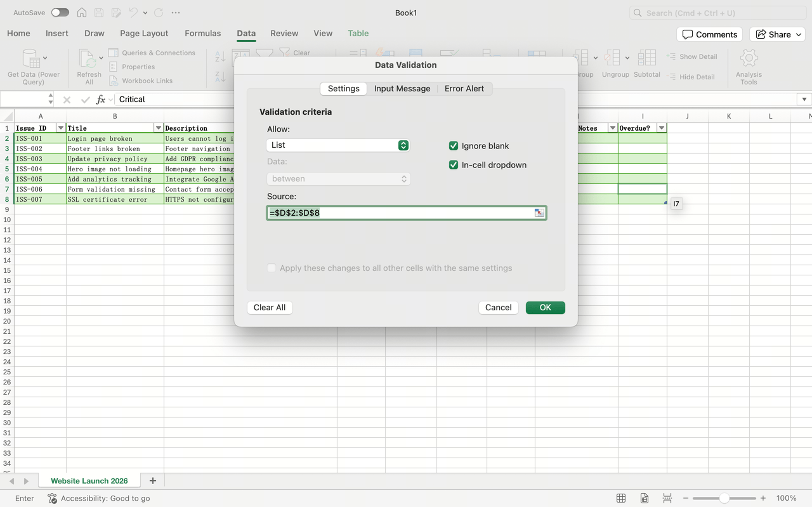
Task: Sort descending Z to A
Action: tap(220, 77)
